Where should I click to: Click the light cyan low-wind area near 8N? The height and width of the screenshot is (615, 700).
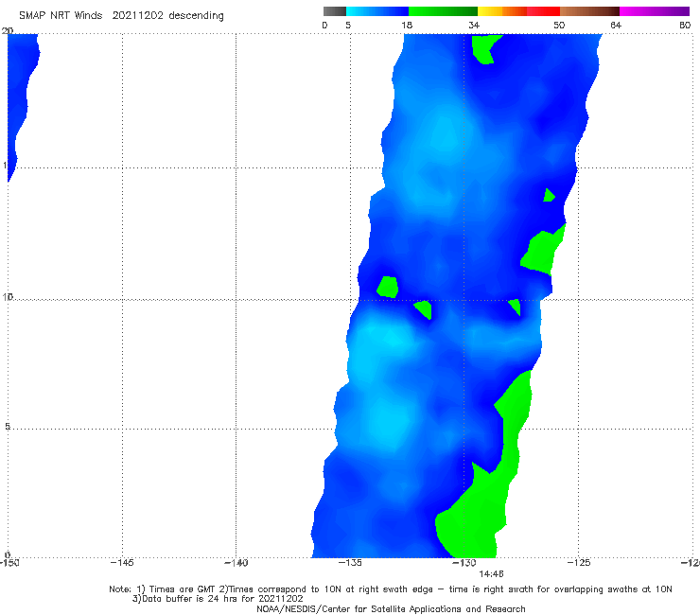click(x=384, y=340)
